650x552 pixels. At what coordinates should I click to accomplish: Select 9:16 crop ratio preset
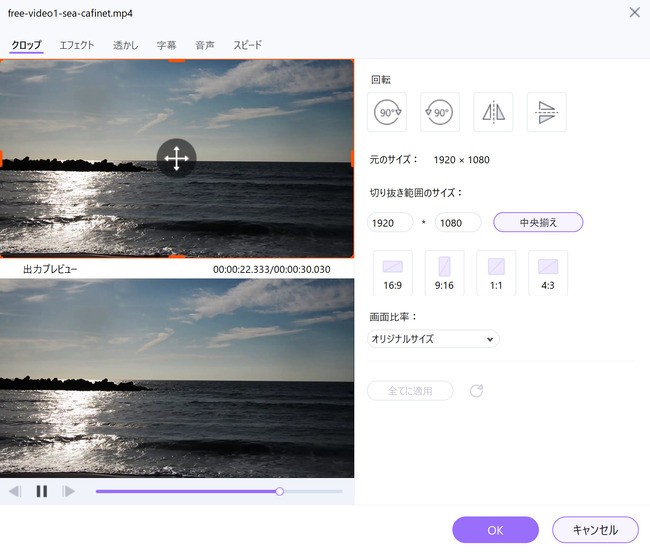pyautogui.click(x=444, y=273)
